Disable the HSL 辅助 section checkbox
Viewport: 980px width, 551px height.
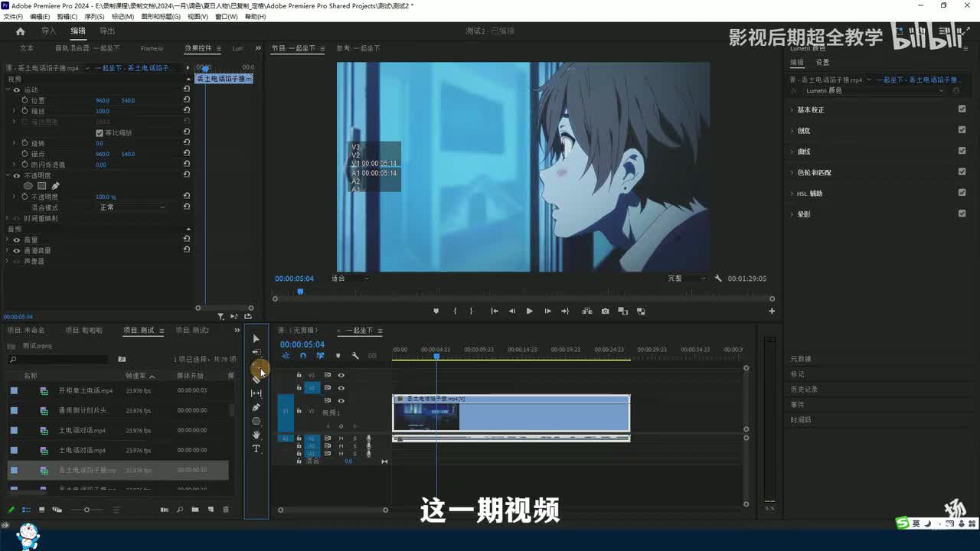pyautogui.click(x=962, y=193)
